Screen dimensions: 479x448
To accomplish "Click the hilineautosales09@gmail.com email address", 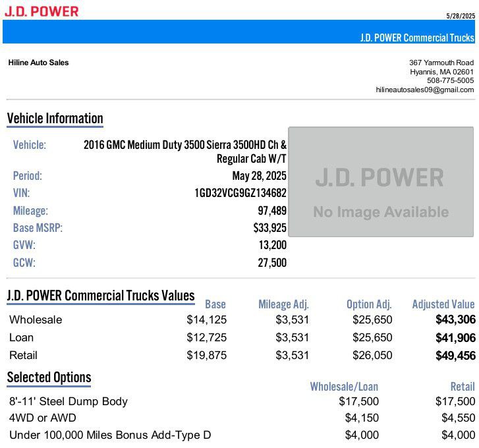I will pyautogui.click(x=425, y=90).
